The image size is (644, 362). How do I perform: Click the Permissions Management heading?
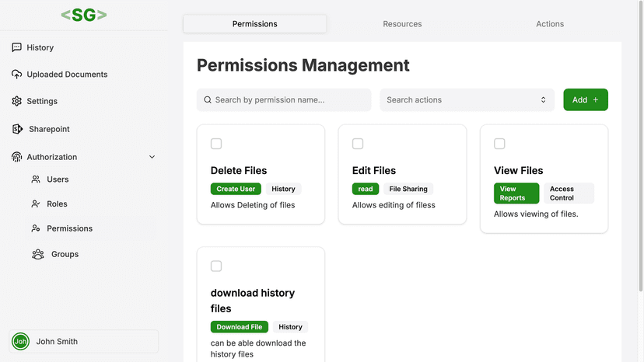point(303,65)
